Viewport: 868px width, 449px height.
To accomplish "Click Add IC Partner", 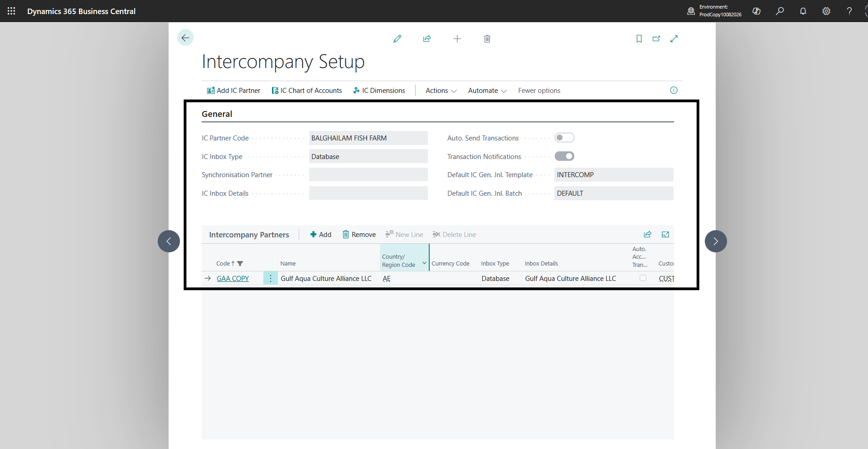I will coord(234,91).
